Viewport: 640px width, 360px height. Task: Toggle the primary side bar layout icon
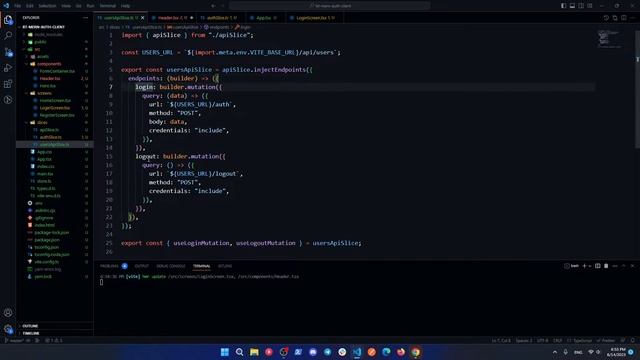[x=563, y=6]
